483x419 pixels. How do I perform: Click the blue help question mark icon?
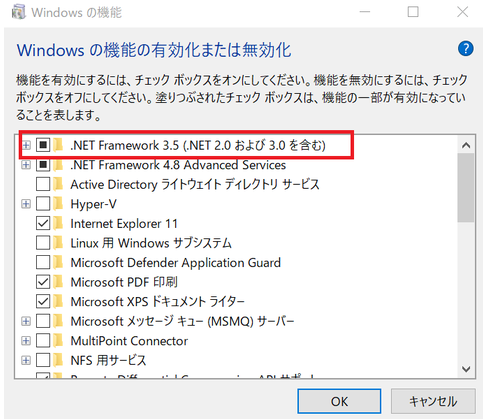(465, 49)
